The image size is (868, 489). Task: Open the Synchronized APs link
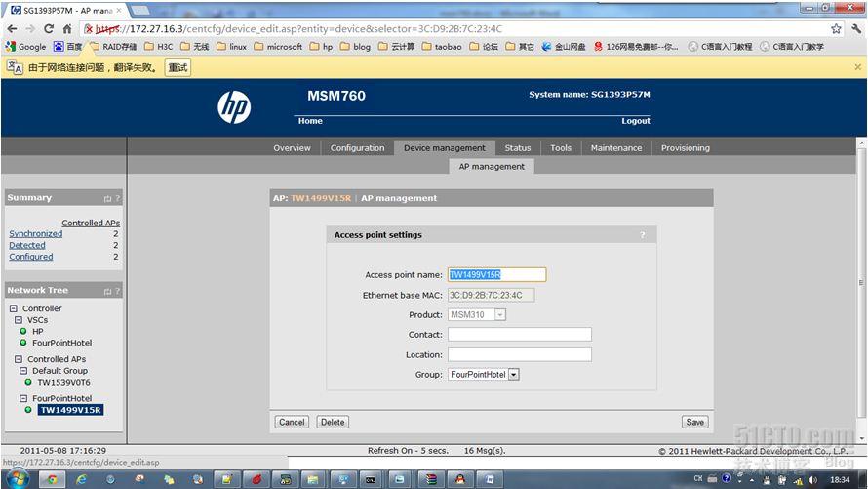pyautogui.click(x=35, y=233)
